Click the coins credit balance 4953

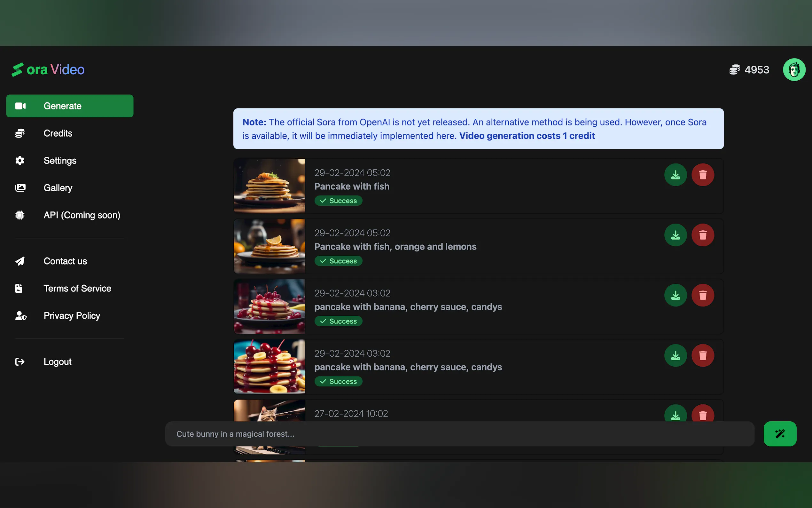pyautogui.click(x=749, y=69)
